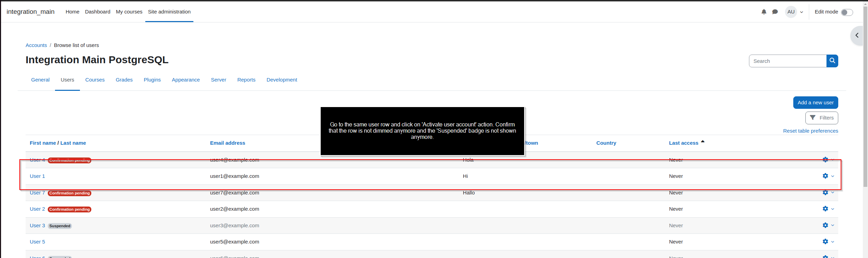
Task: Click the Suspended badge on User 3
Action: tap(60, 226)
